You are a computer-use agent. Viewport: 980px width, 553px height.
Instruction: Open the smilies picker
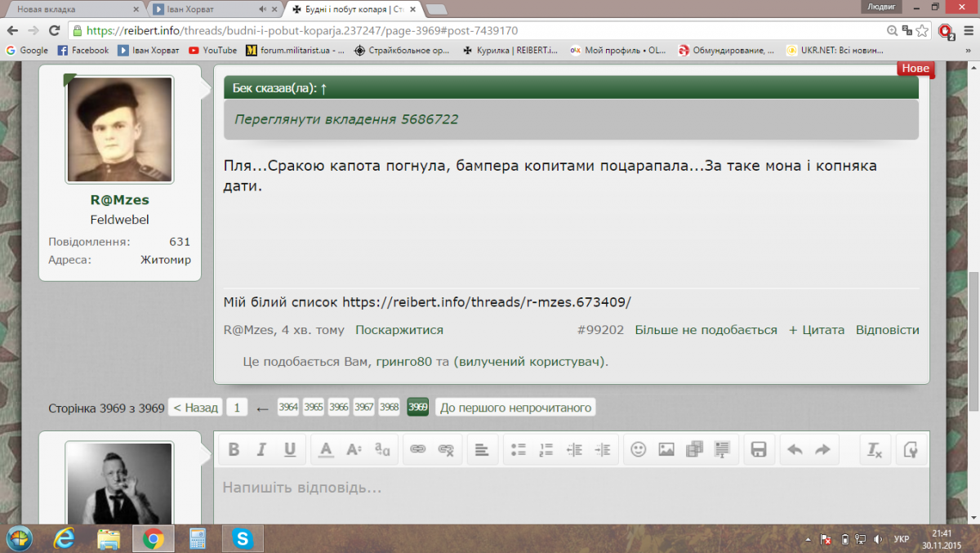click(x=639, y=449)
